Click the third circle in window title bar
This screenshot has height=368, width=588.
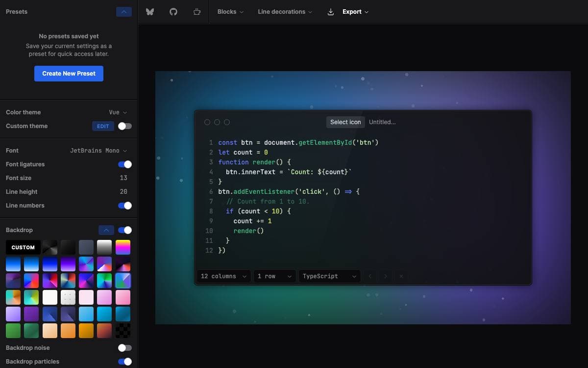[227, 122]
